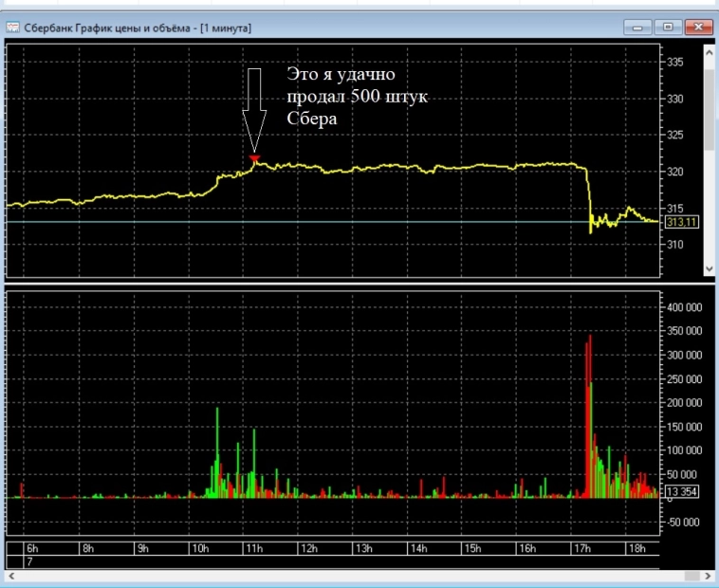
Task: Select the 17h mark on the time axis
Action: pos(582,549)
